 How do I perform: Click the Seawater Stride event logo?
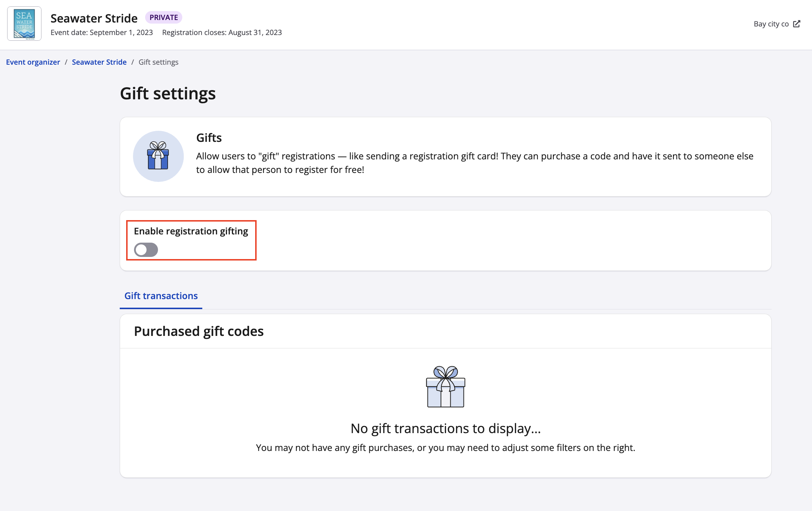tap(24, 24)
